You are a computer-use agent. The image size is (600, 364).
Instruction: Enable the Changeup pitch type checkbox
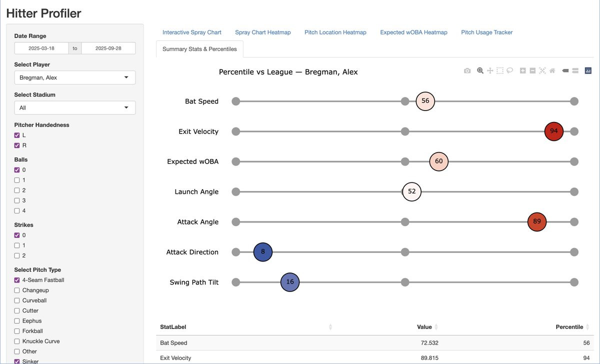pyautogui.click(x=17, y=290)
